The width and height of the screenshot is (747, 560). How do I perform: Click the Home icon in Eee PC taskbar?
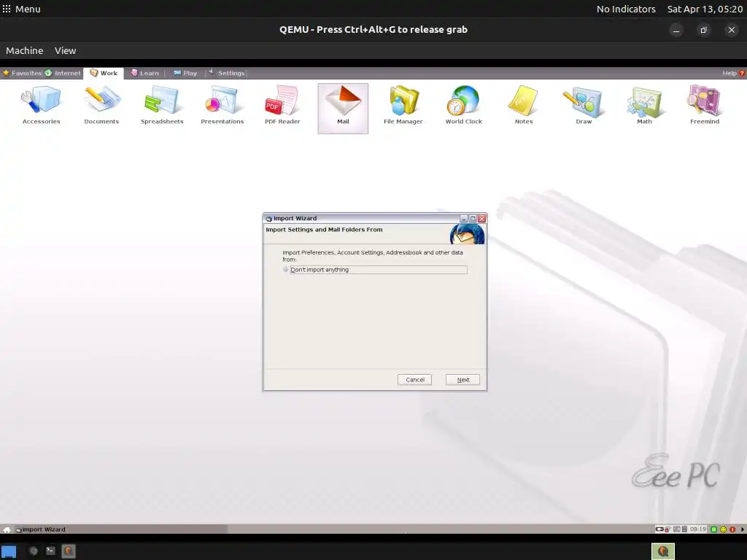7,529
